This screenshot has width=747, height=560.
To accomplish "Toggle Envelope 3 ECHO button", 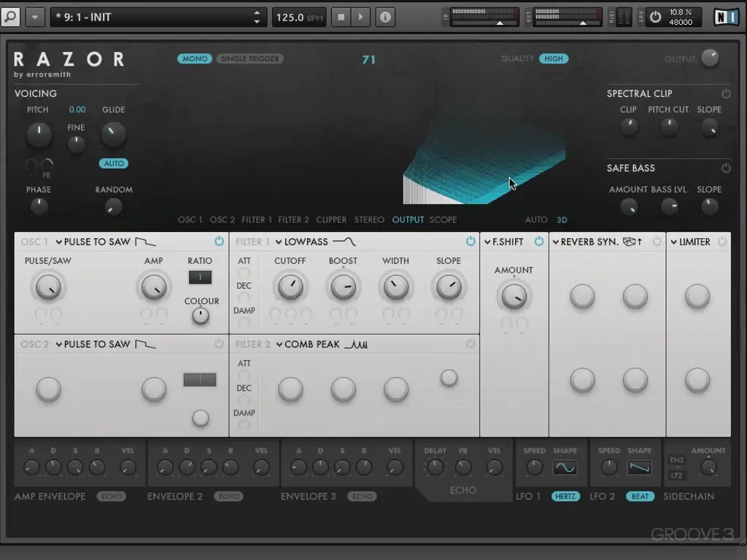I will point(362,496).
